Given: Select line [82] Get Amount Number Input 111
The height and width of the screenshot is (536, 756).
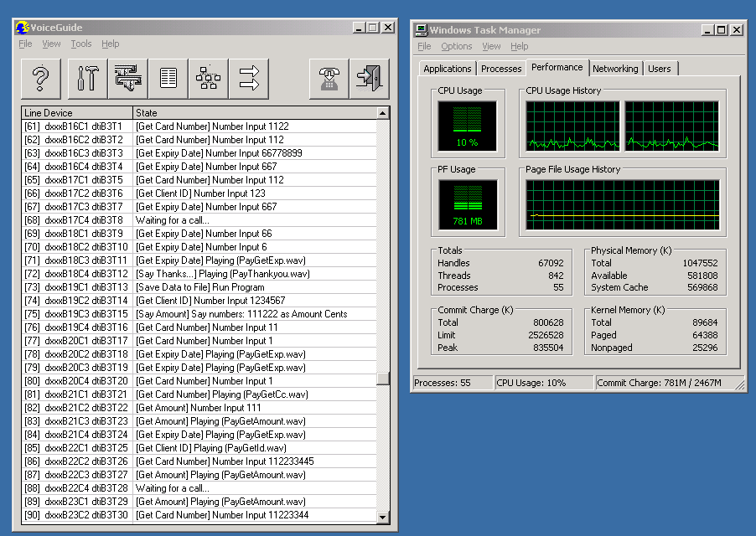Looking at the screenshot, I should [199, 408].
